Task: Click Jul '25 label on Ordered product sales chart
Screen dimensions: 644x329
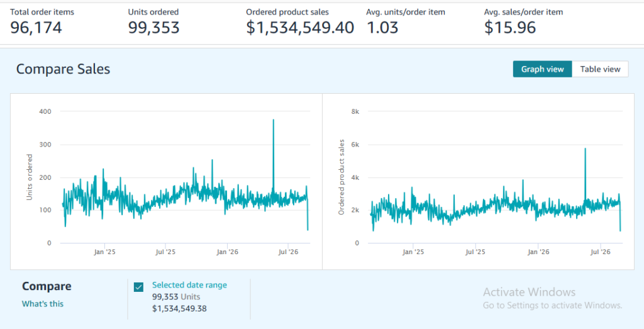Action: coord(475,252)
